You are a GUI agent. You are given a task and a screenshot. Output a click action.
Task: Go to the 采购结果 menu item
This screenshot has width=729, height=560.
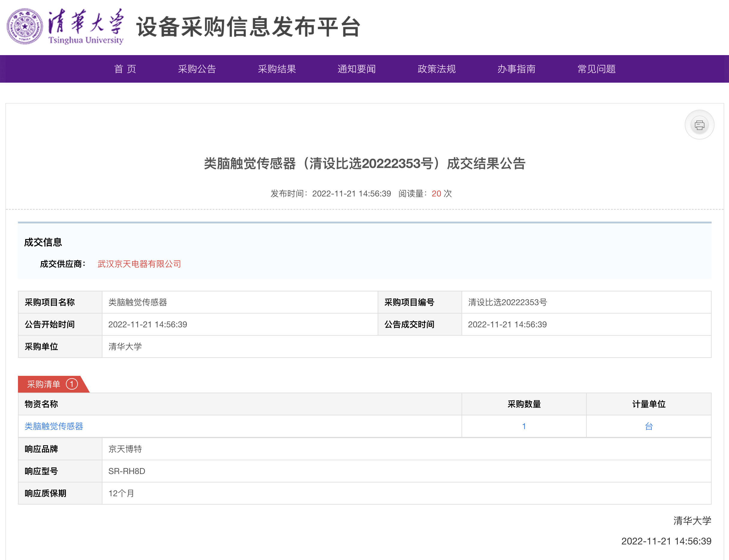pos(277,69)
